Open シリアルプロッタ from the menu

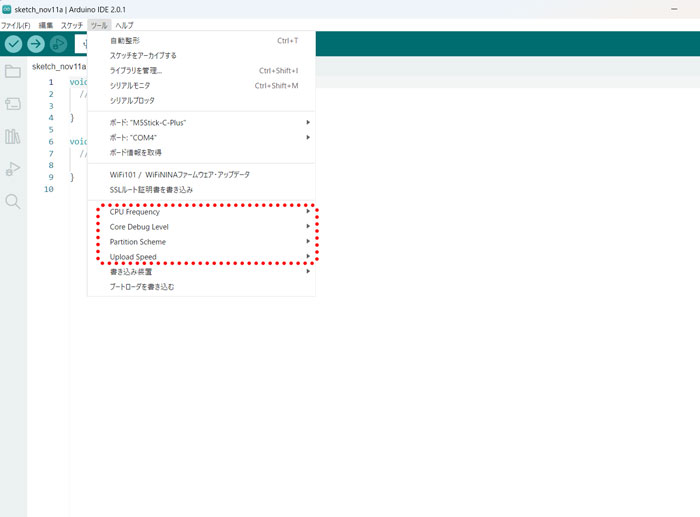click(201, 100)
